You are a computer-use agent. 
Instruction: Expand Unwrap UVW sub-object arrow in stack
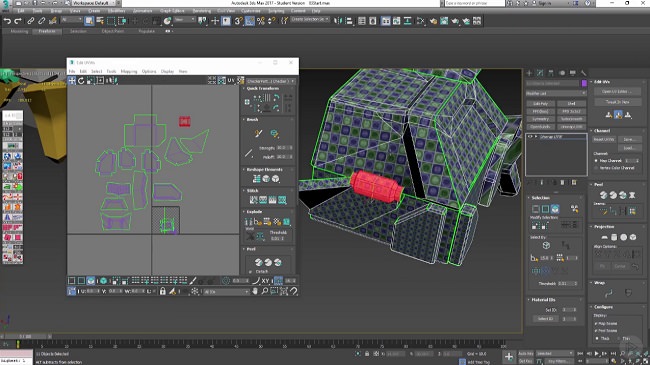(536, 136)
